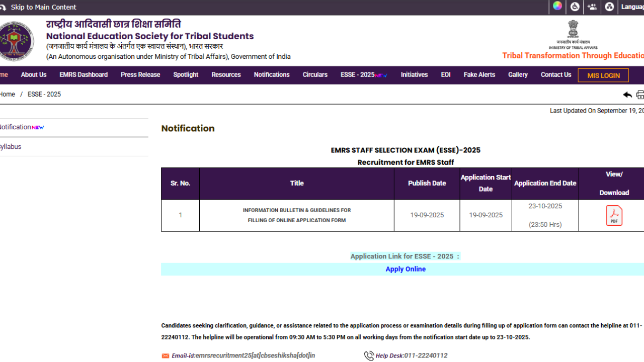The height and width of the screenshot is (362, 644).
Task: Open the ESSE - 2025 menu item
Action: pyautogui.click(x=358, y=74)
